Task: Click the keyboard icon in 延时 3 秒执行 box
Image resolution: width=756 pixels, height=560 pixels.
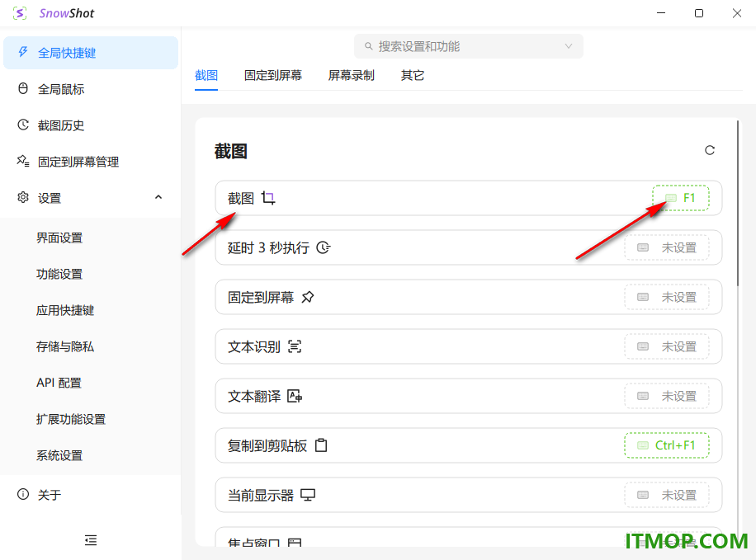Action: pyautogui.click(x=643, y=247)
